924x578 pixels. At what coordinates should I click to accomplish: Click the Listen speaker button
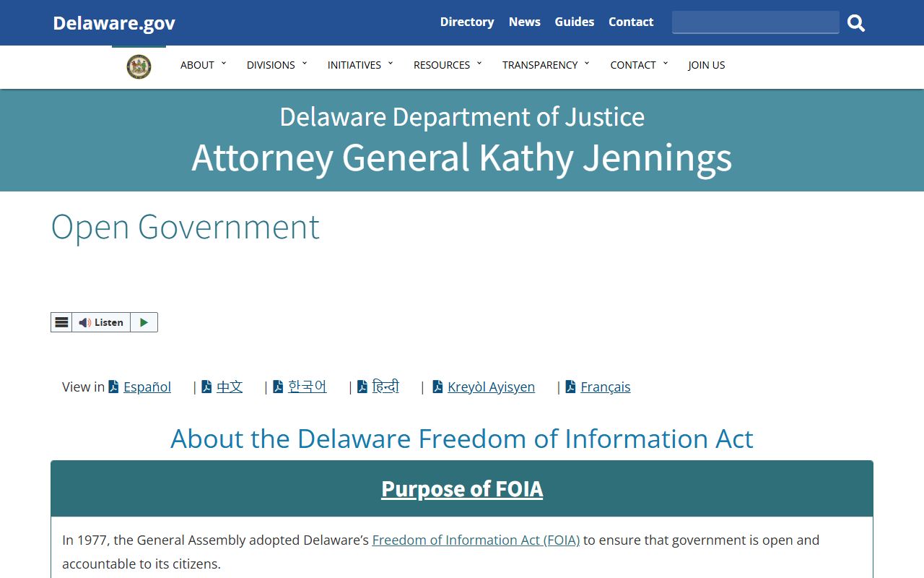coord(101,322)
